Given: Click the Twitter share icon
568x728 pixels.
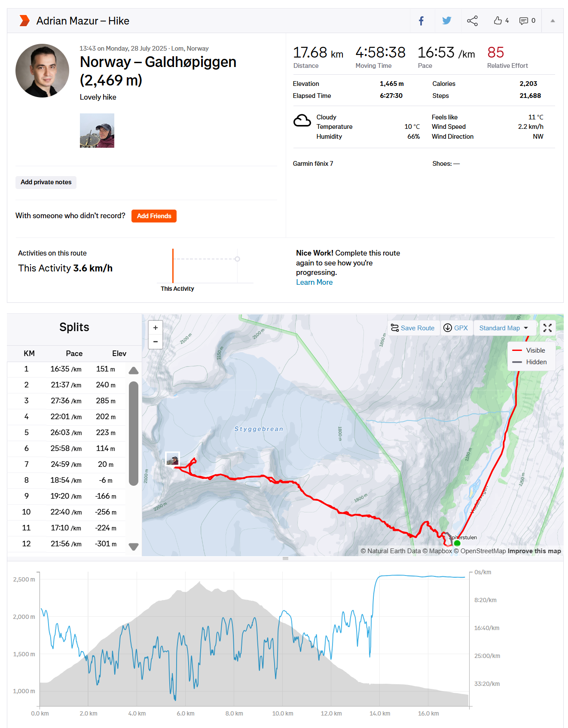Looking at the screenshot, I should point(447,21).
